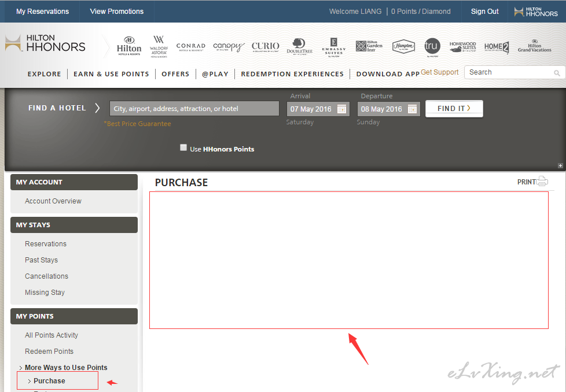Open the Offers menu

pos(175,74)
